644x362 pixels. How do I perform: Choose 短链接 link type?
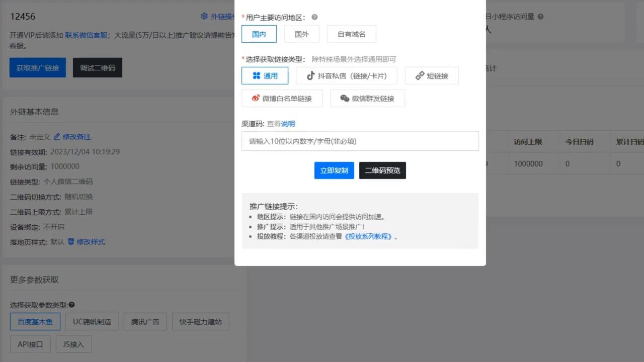point(432,76)
